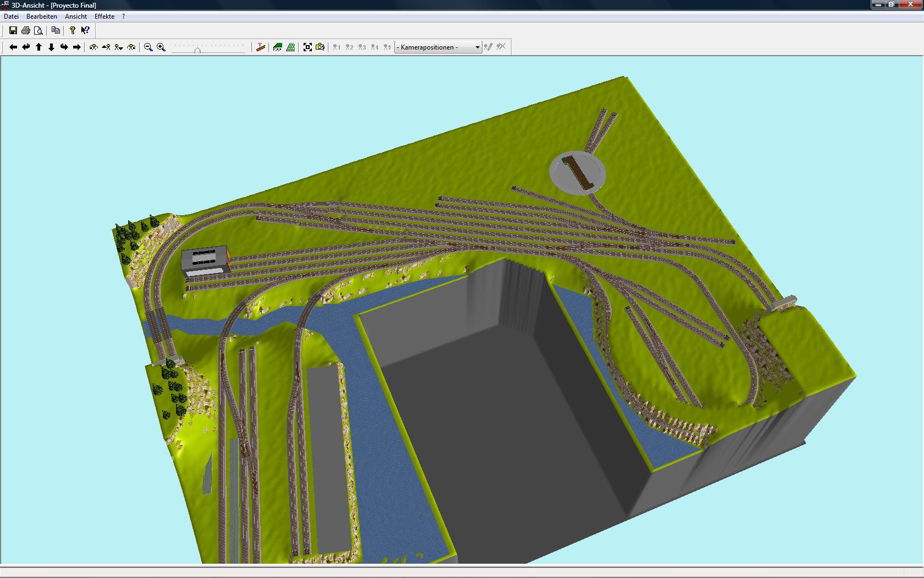
Task: Toggle fullscreen fit view icon
Action: point(307,47)
